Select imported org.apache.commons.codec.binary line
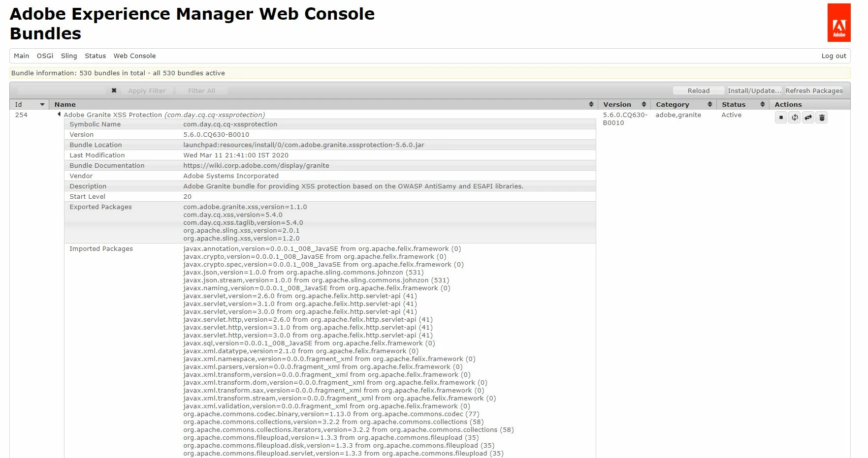Screen dimensions: 868x458 (x=331, y=414)
